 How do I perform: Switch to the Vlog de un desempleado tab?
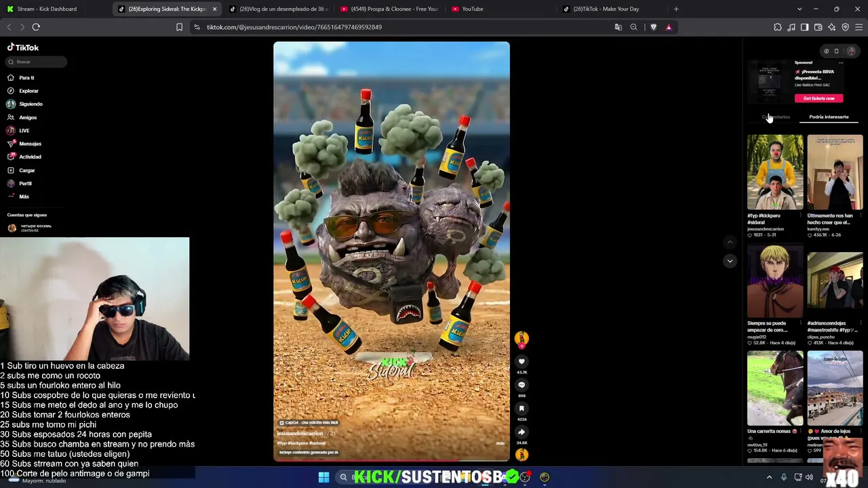pos(278,9)
